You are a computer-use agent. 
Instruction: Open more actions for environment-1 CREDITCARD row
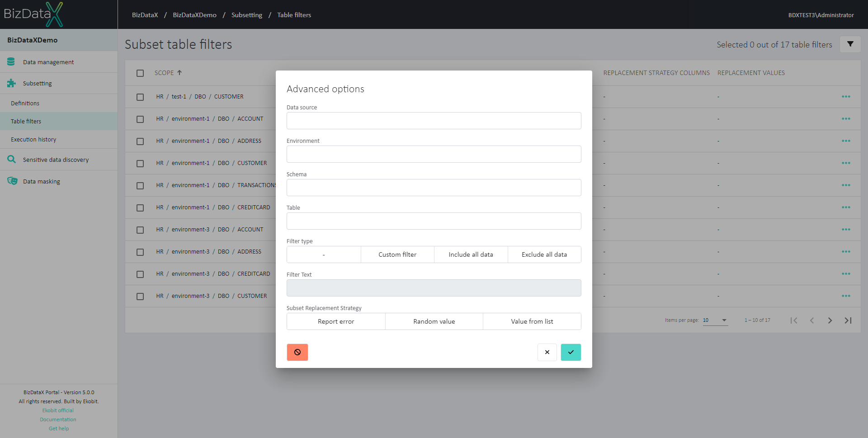tap(846, 207)
